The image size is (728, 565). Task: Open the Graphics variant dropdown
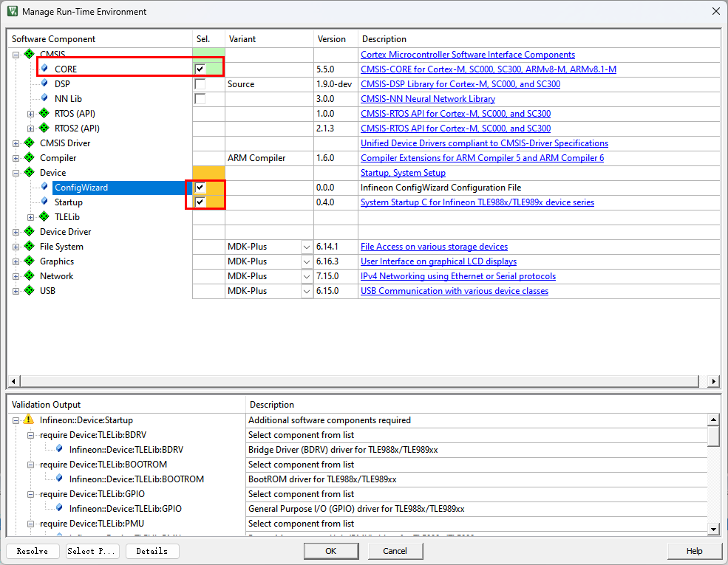[307, 261]
